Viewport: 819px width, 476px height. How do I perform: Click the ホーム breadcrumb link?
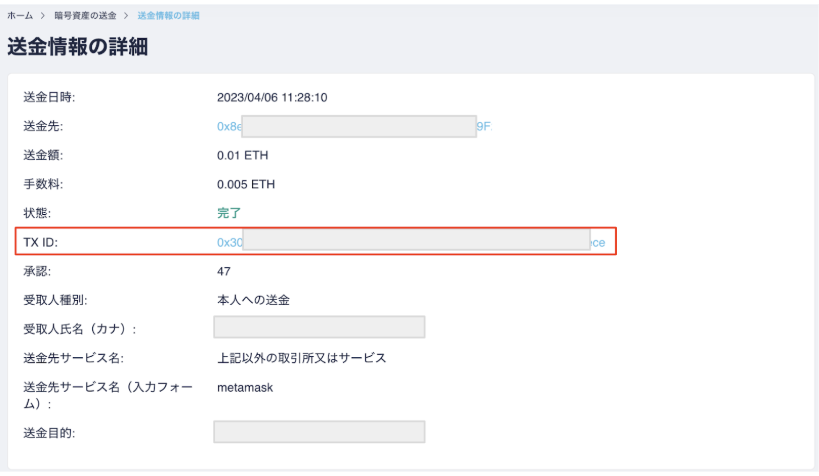18,17
